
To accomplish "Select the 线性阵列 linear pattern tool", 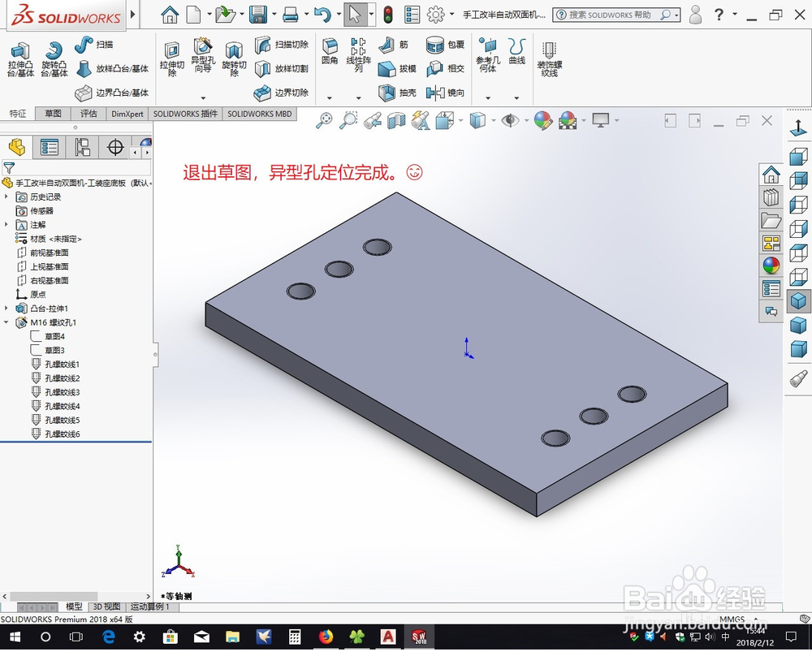I will pyautogui.click(x=358, y=54).
